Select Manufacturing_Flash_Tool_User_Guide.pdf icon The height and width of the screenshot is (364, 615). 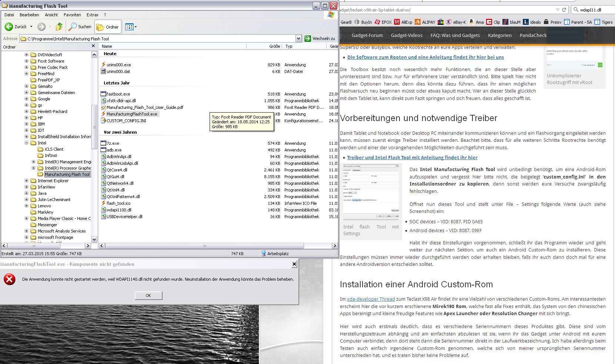(x=104, y=107)
